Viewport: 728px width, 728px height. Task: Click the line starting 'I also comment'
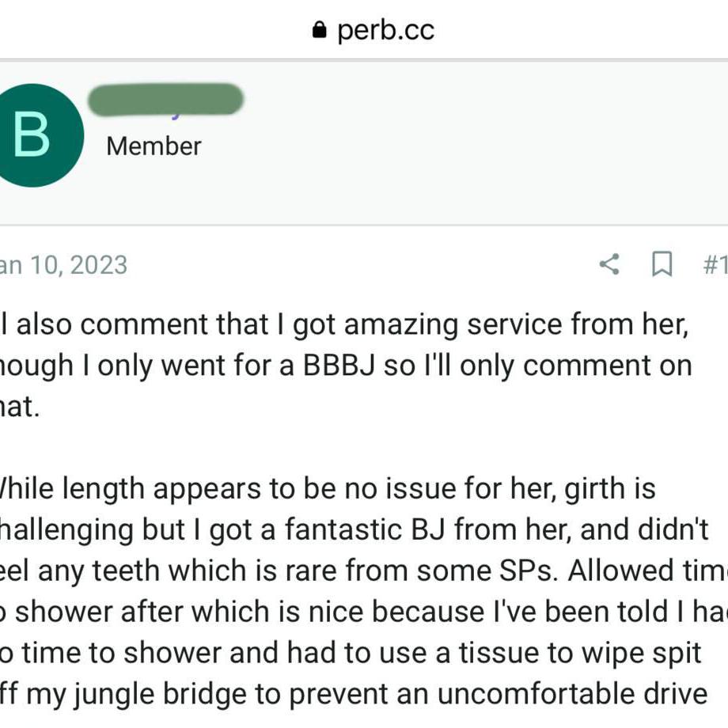tap(344, 324)
